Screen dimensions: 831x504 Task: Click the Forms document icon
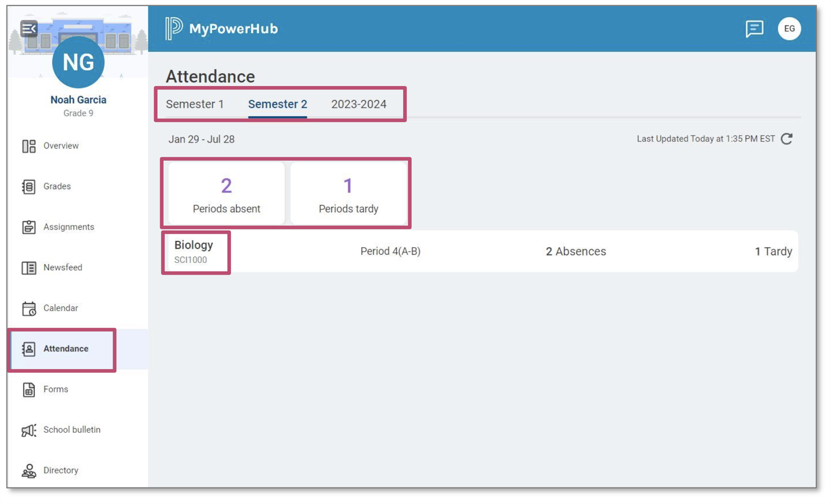click(x=29, y=389)
